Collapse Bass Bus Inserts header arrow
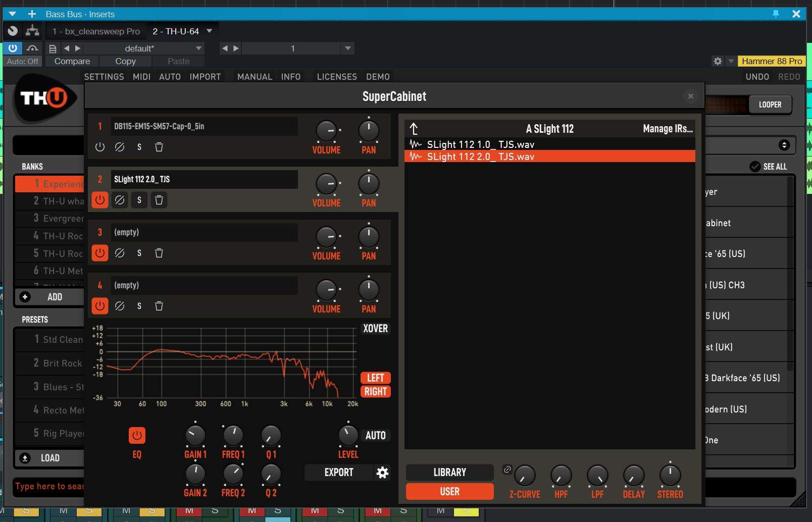The height and width of the screenshot is (522, 812). pos(13,14)
